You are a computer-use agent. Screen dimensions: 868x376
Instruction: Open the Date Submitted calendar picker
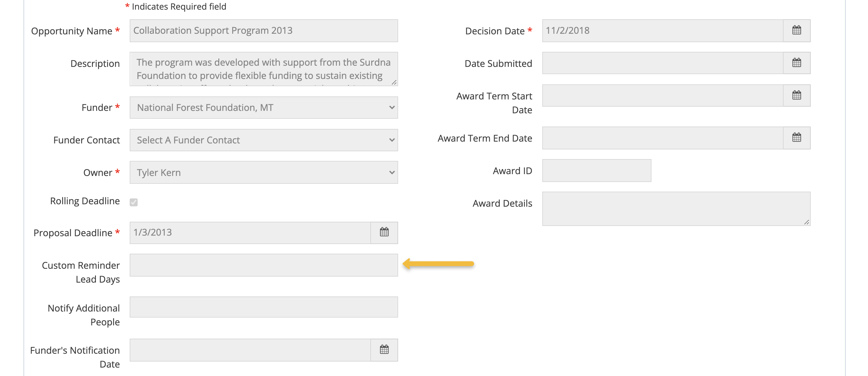coord(796,63)
